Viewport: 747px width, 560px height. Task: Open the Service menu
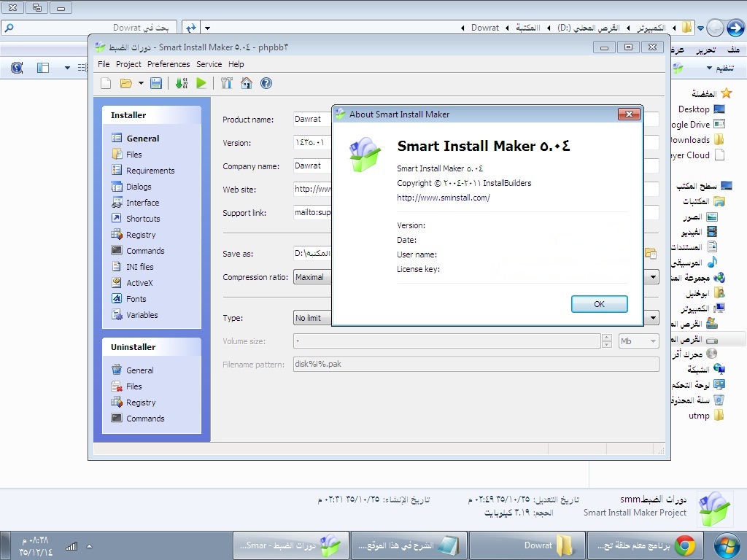(x=209, y=64)
